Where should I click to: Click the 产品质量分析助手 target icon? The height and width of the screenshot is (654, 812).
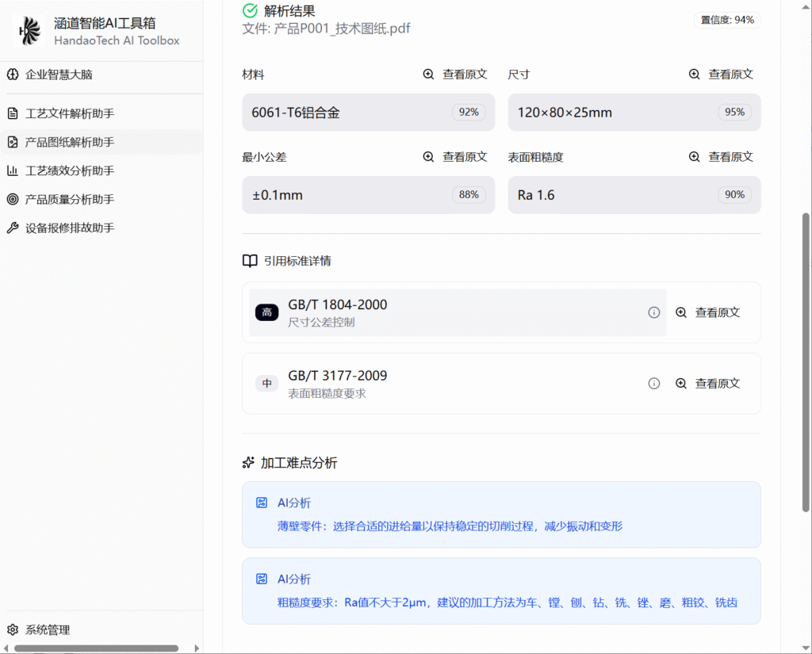click(13, 199)
